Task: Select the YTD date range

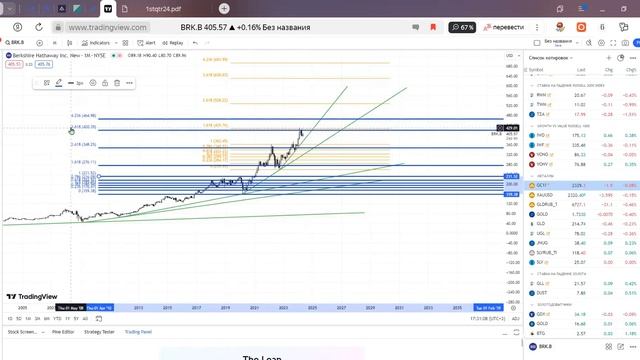Action: tap(57, 318)
